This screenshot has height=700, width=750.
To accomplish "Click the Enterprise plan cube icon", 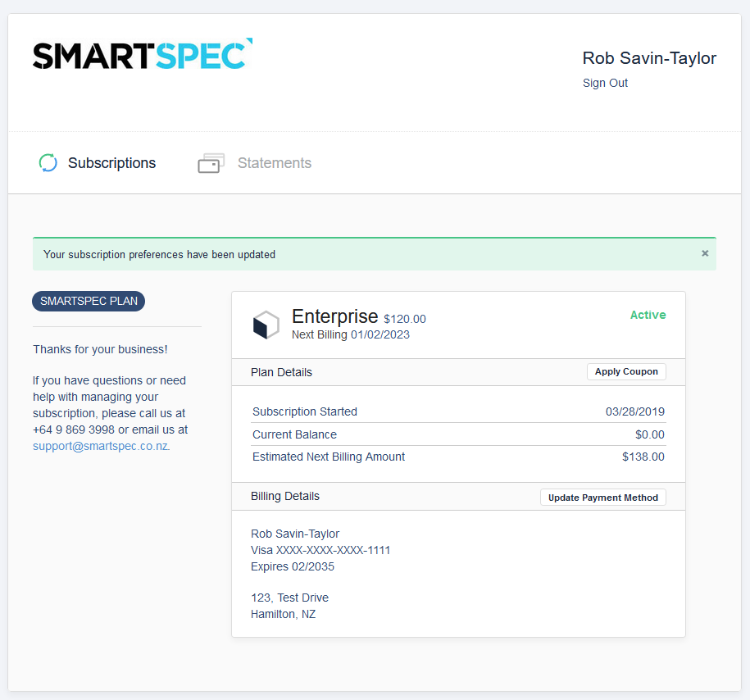I will pos(266,325).
